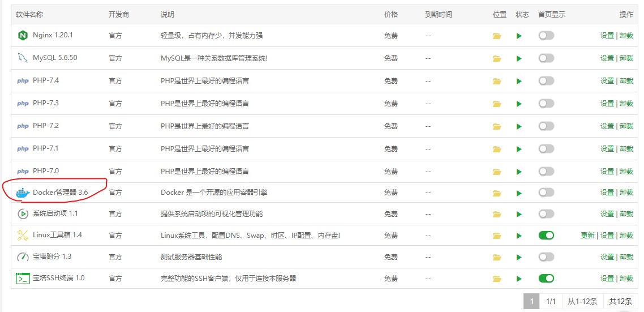Click the 宝塔SSH终端 1.0 name text
The width and height of the screenshot is (644, 312).
(x=59, y=278)
